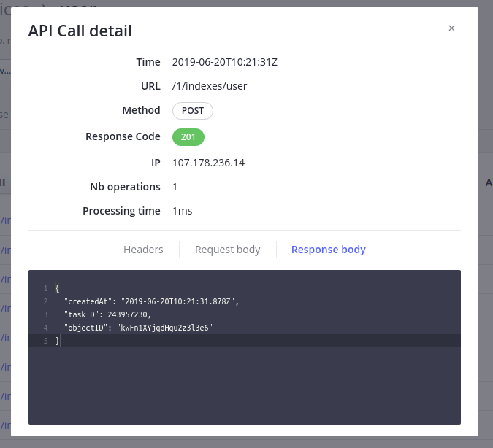This screenshot has width=493, height=448.
Task: Select the Response body tab
Action: 328,250
